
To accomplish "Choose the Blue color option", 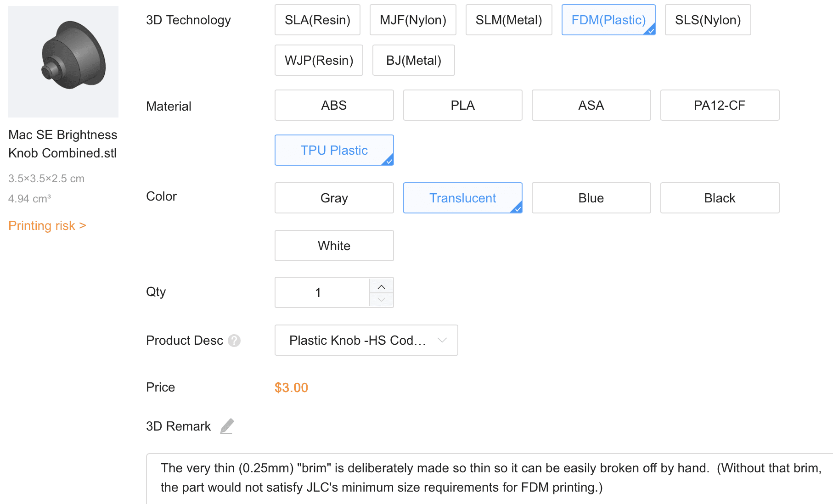I will coord(591,198).
